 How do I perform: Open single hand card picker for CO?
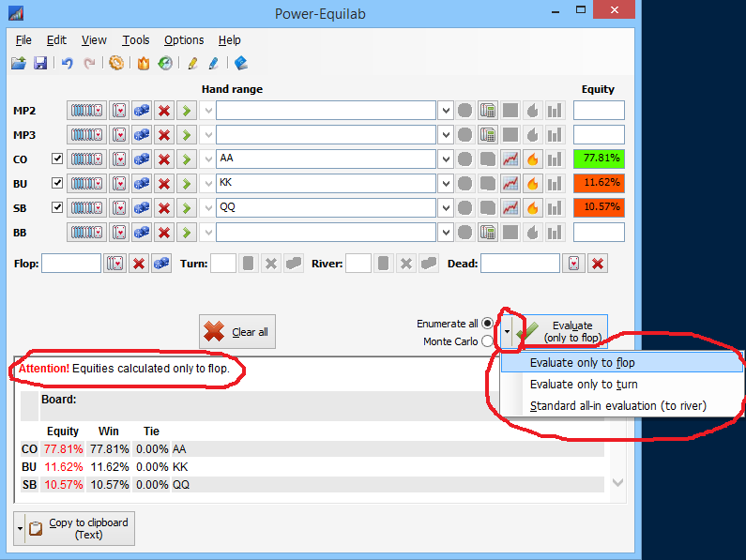click(119, 159)
